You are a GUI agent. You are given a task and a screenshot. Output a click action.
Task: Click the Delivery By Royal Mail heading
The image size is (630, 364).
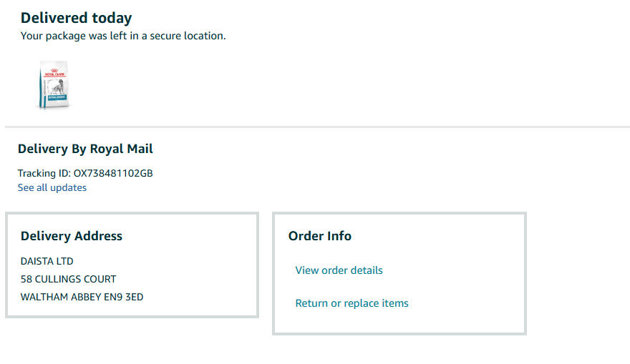[x=85, y=149]
